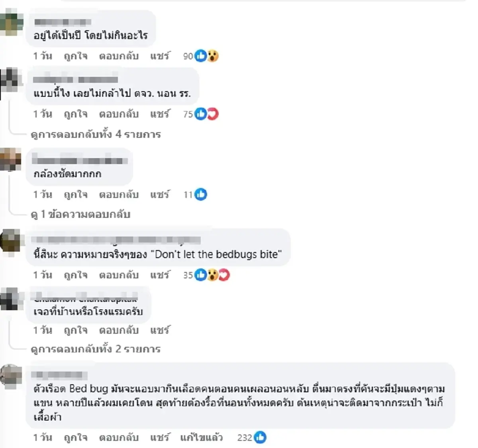478x448 pixels.
Task: Click the wow emoji on the bedbugs bite comment
Action: coord(212,275)
